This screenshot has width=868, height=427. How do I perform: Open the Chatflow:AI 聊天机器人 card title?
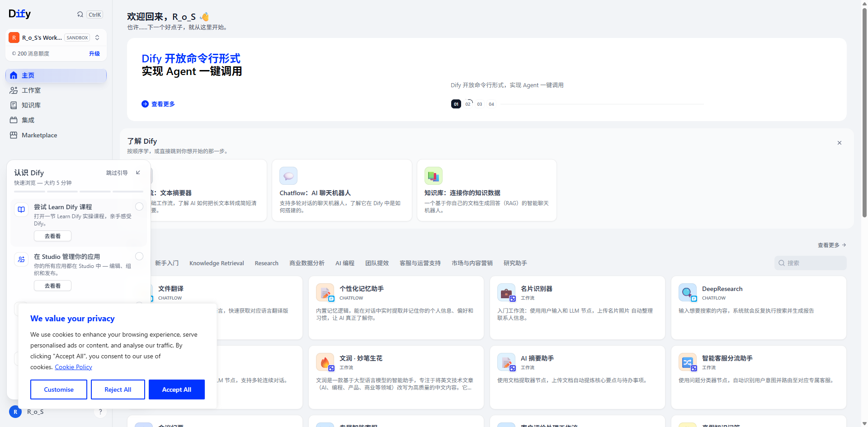point(315,193)
